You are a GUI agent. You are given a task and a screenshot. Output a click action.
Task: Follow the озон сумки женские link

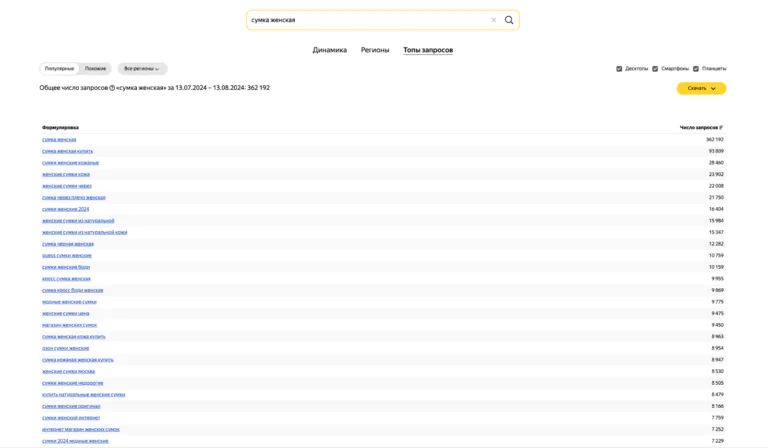pyautogui.click(x=66, y=348)
